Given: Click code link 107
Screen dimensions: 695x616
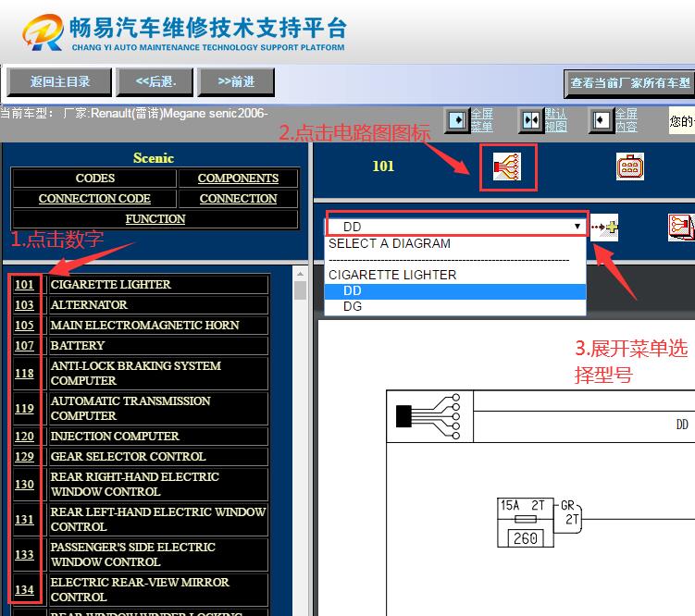Looking at the screenshot, I should point(24,345).
